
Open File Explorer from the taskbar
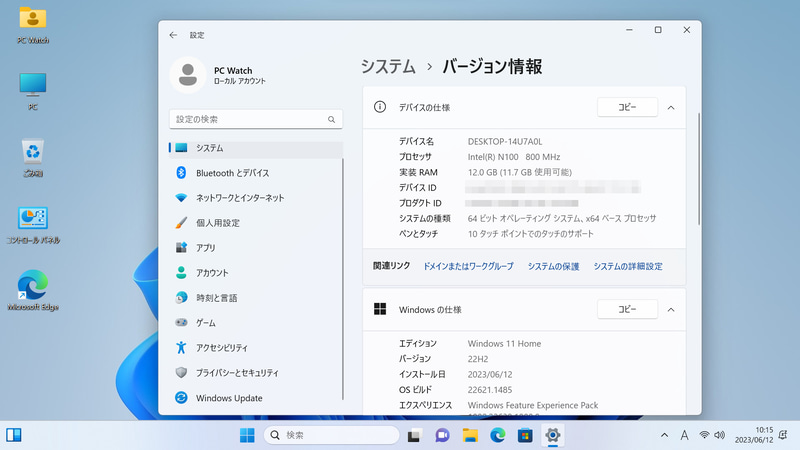[x=470, y=435]
